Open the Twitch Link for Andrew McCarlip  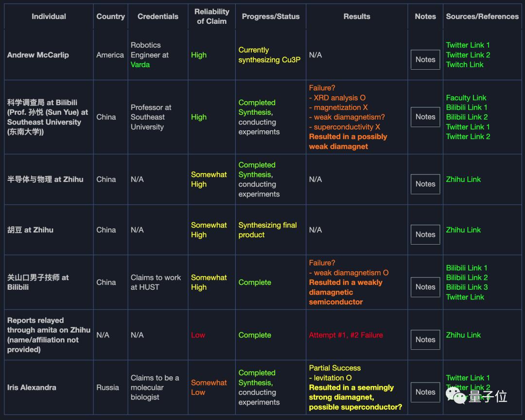coord(464,65)
